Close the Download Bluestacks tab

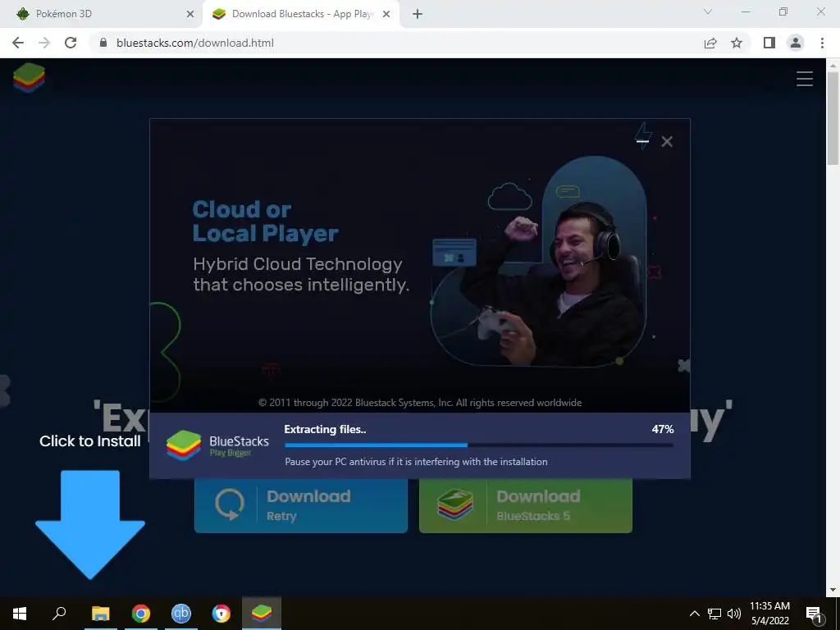tap(386, 15)
